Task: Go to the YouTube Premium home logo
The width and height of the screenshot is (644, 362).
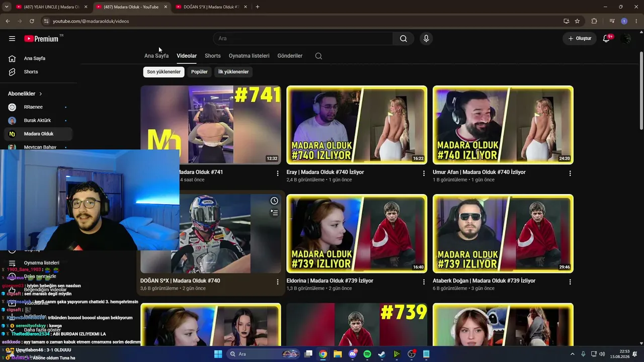Action: pyautogui.click(x=42, y=39)
